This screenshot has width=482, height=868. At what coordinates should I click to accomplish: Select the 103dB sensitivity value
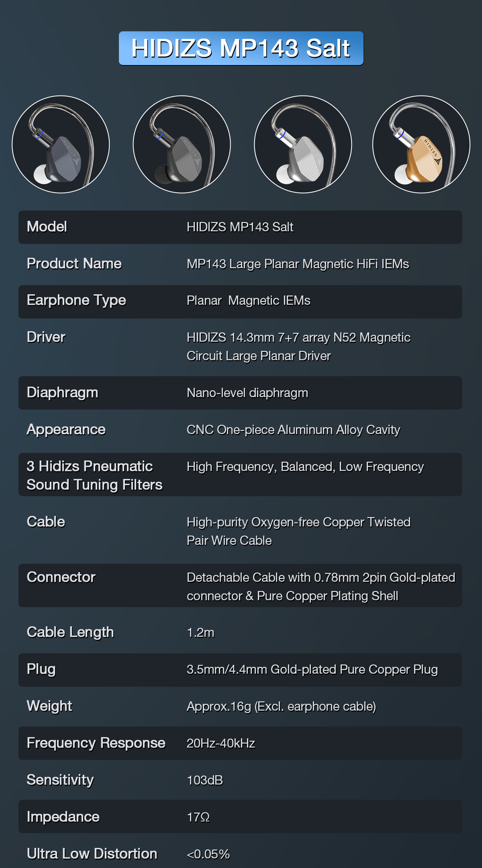click(205, 780)
